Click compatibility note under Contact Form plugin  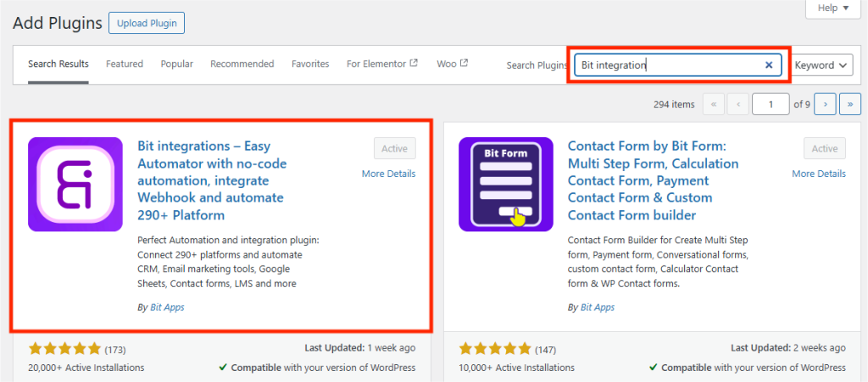click(x=748, y=368)
